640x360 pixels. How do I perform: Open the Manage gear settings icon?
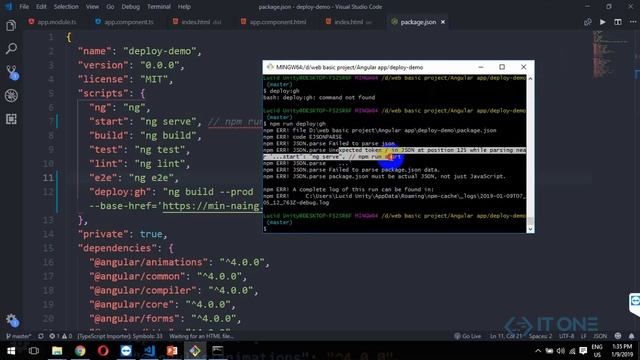click(x=11, y=320)
